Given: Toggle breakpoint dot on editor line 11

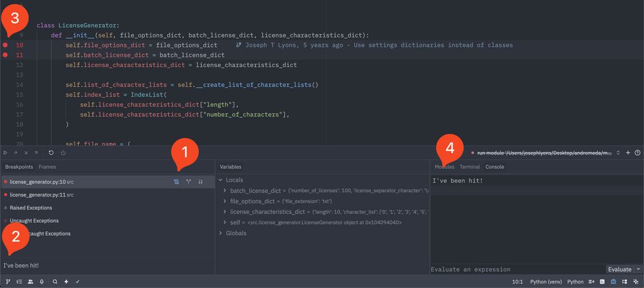Looking at the screenshot, I should pyautogui.click(x=5, y=55).
